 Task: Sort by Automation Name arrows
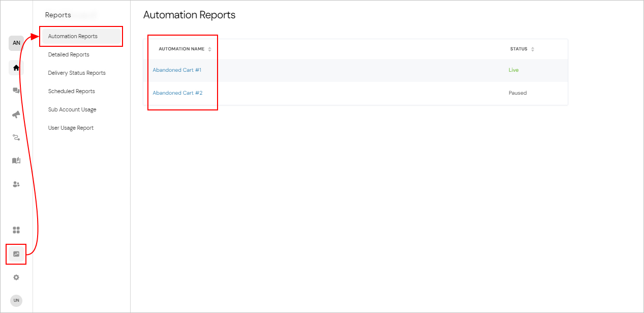tap(210, 49)
